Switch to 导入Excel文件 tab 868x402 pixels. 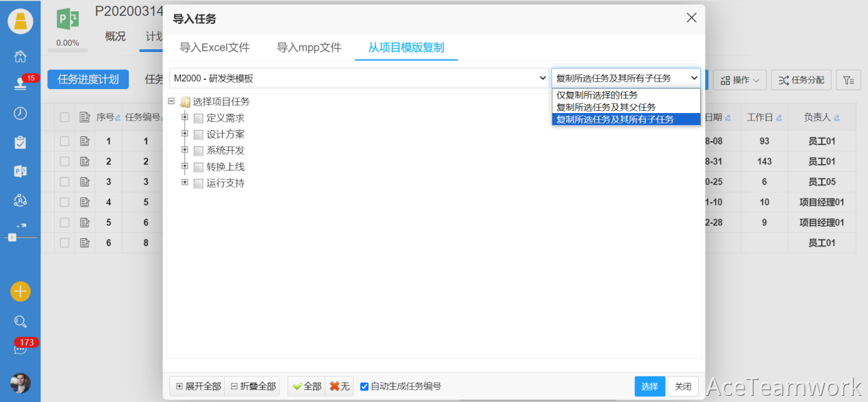tap(214, 48)
